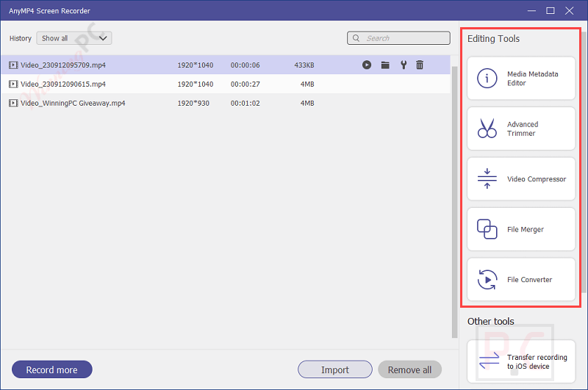The height and width of the screenshot is (390, 588).
Task: Click the 00:00:27 duration value
Action: 245,84
